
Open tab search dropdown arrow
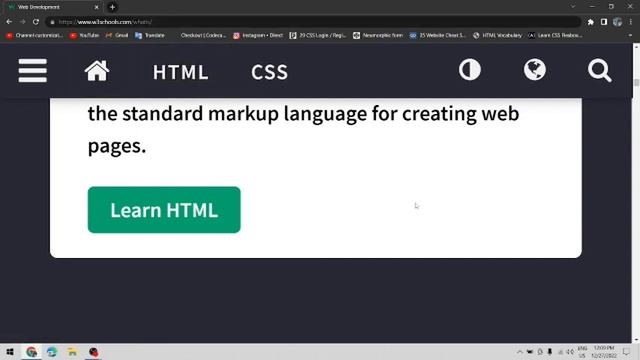[x=573, y=7]
